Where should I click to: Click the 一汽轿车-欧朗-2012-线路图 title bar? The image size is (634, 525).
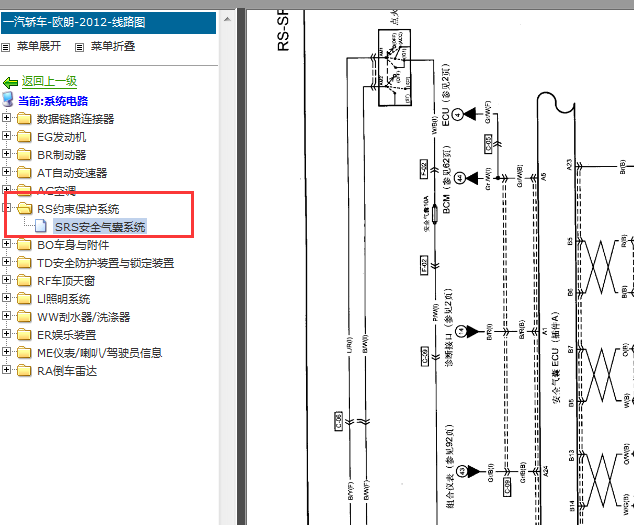point(108,22)
